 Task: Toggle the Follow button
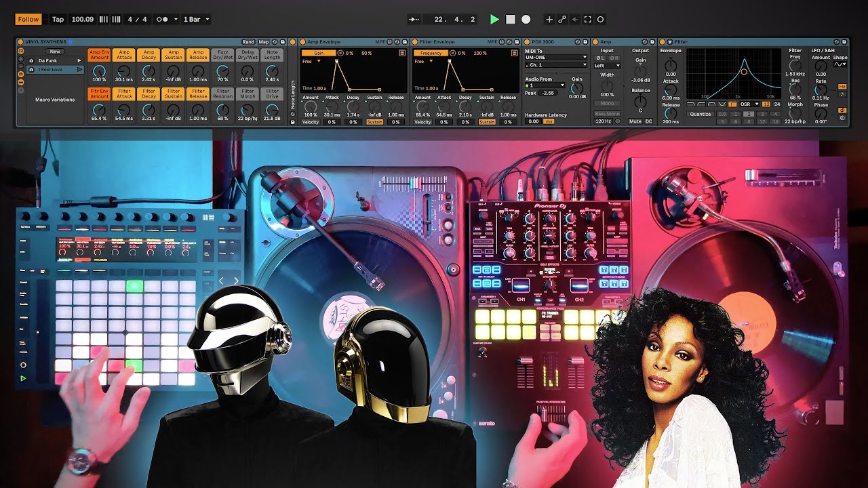click(28, 20)
